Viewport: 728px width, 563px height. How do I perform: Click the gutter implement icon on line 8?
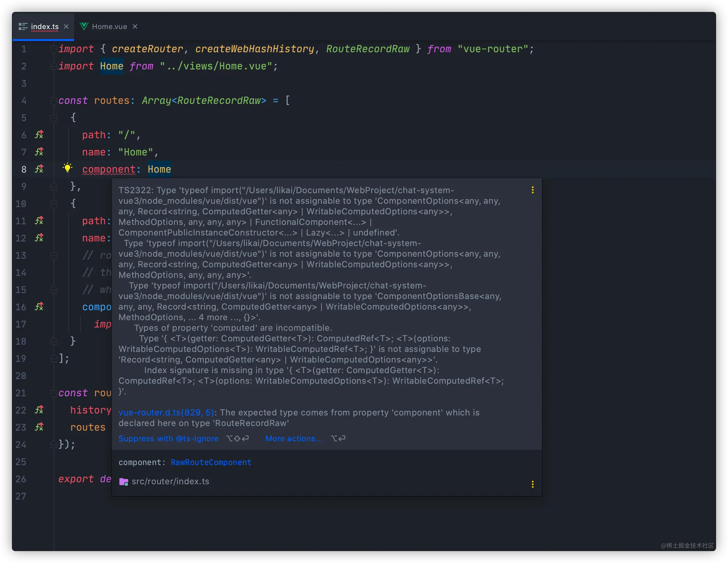coord(39,169)
